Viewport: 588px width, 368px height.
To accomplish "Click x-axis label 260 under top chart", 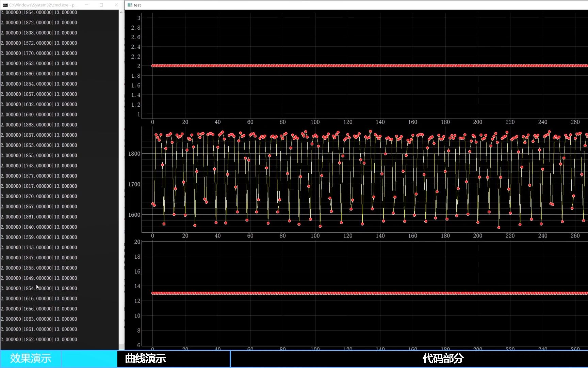I will [x=575, y=122].
